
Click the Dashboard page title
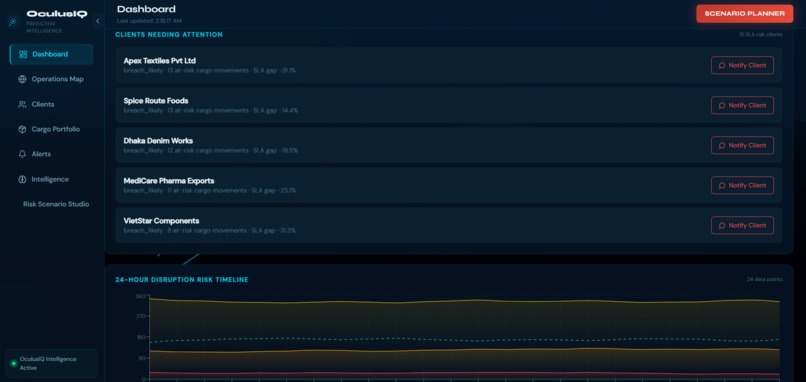(x=146, y=9)
